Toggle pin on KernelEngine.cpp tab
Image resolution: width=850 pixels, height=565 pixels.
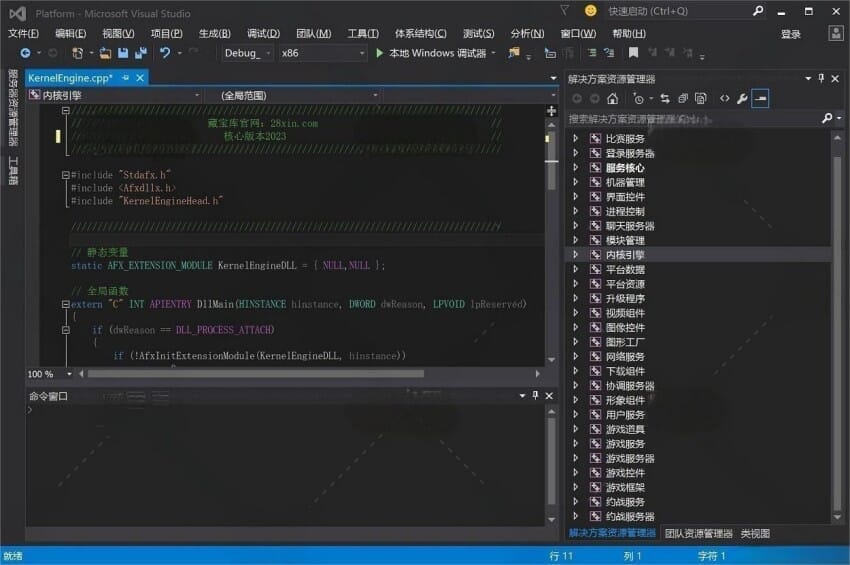[x=126, y=78]
